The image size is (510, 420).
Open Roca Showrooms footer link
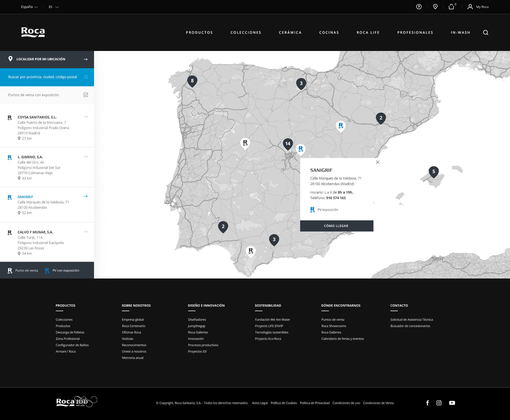tap(334, 326)
